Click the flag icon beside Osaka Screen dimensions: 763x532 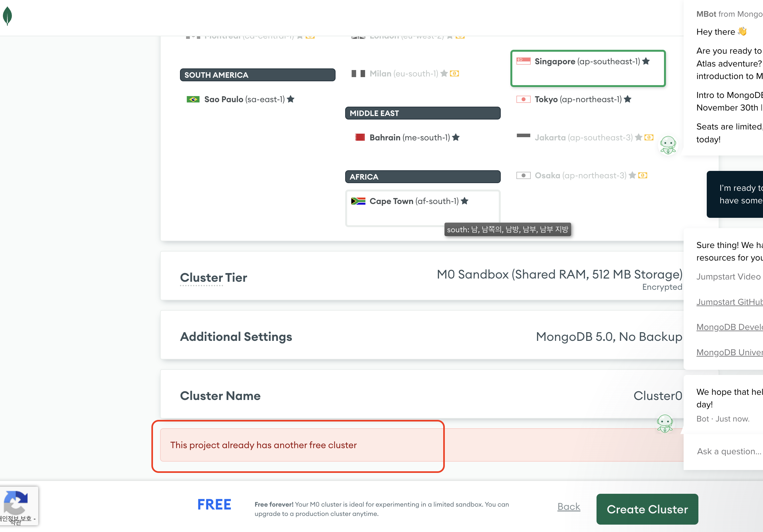click(524, 175)
